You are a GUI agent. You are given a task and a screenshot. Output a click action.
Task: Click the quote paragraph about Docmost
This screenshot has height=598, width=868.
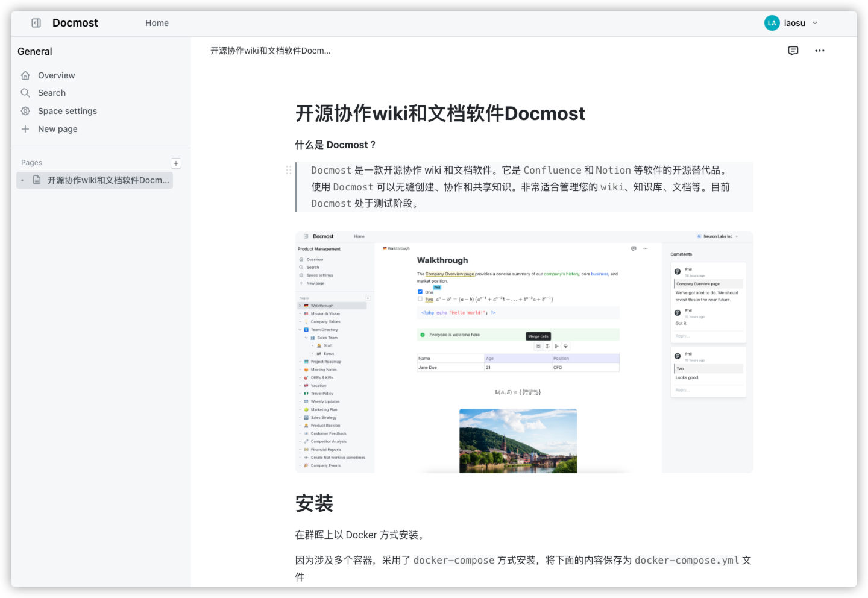(524, 187)
